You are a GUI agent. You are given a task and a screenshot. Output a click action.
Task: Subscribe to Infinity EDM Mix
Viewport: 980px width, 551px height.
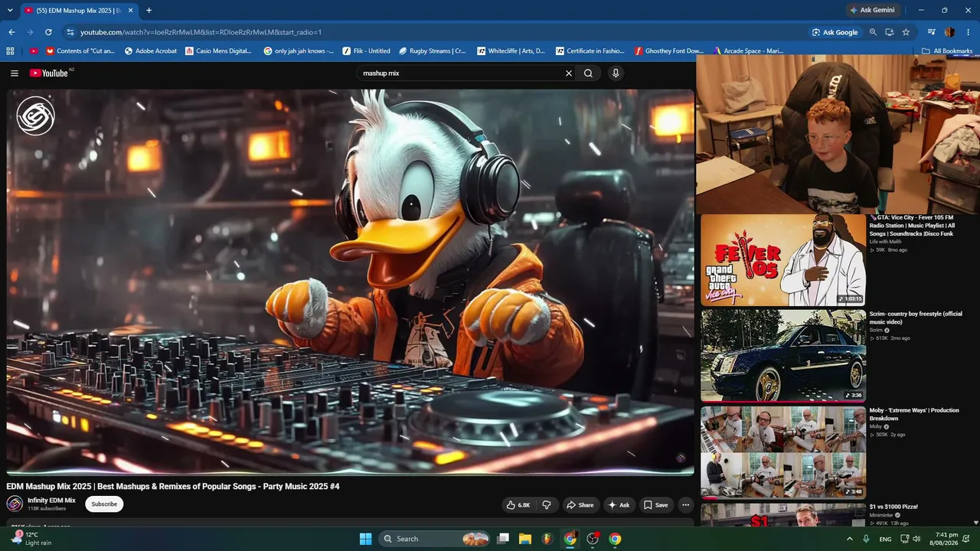(x=104, y=504)
